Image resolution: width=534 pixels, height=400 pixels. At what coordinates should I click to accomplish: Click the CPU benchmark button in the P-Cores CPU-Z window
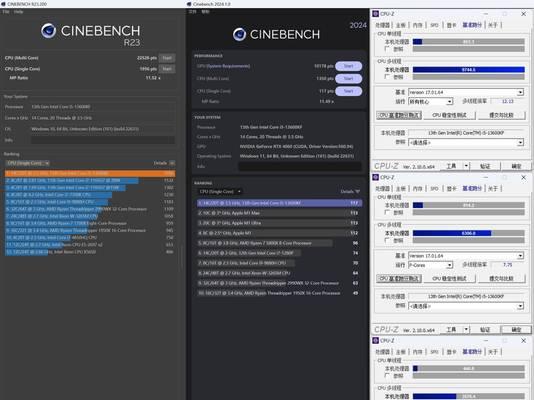[x=399, y=278]
